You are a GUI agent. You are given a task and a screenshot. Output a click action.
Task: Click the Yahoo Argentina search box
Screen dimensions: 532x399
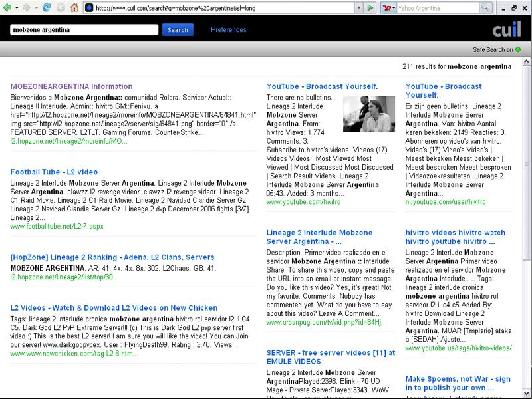pyautogui.click(x=438, y=8)
